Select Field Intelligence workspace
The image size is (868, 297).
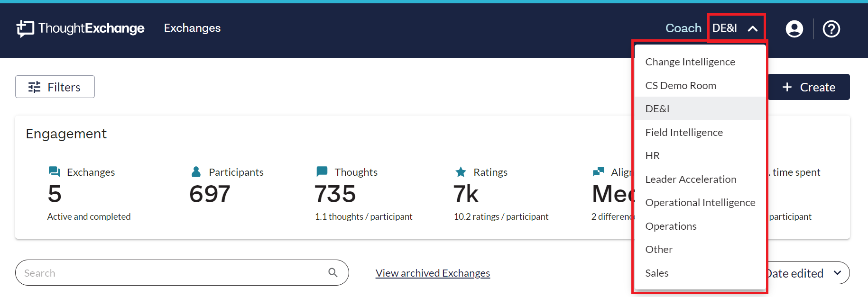point(684,133)
